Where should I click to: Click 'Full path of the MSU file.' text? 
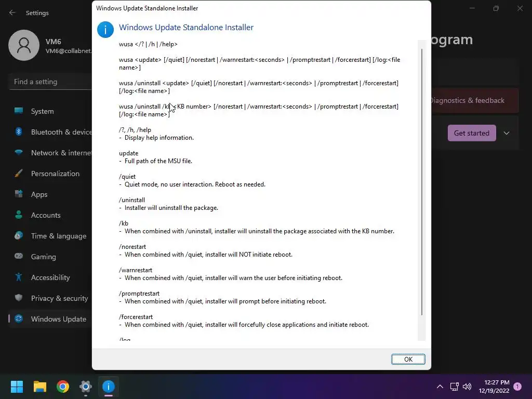click(x=158, y=161)
